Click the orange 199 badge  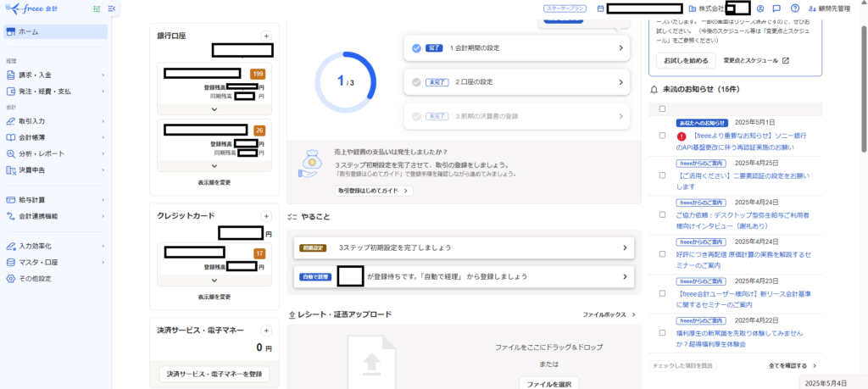258,74
